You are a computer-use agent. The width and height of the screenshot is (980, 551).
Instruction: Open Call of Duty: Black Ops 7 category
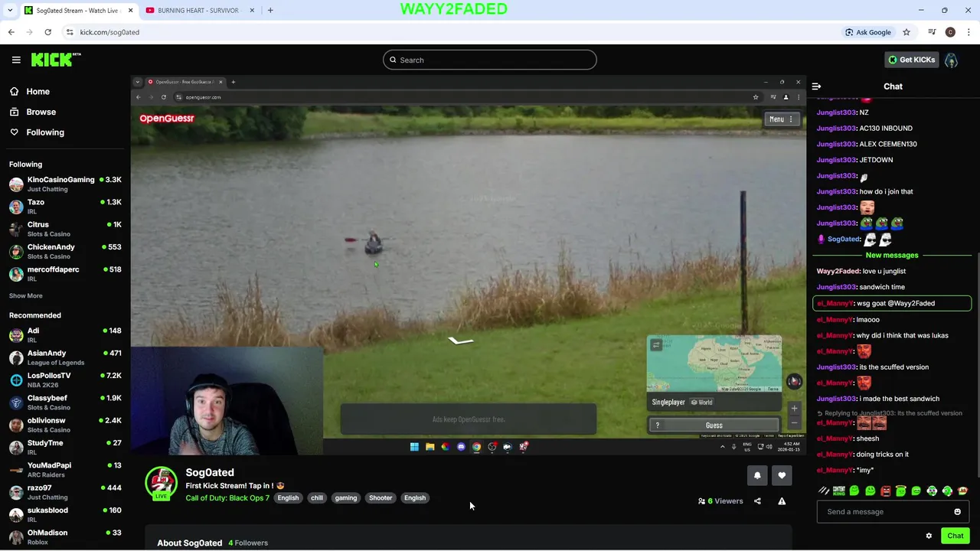tap(227, 498)
